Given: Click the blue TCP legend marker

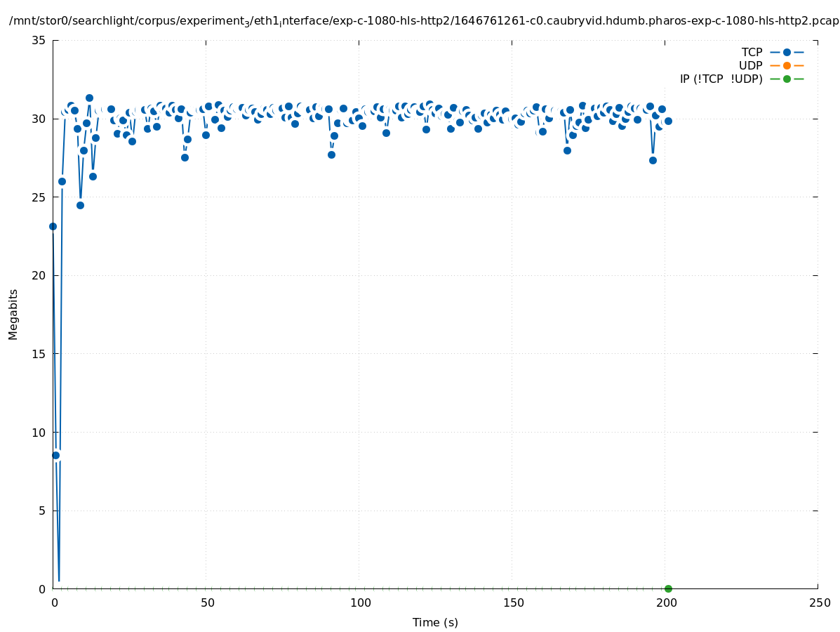Looking at the screenshot, I should pyautogui.click(x=787, y=53).
